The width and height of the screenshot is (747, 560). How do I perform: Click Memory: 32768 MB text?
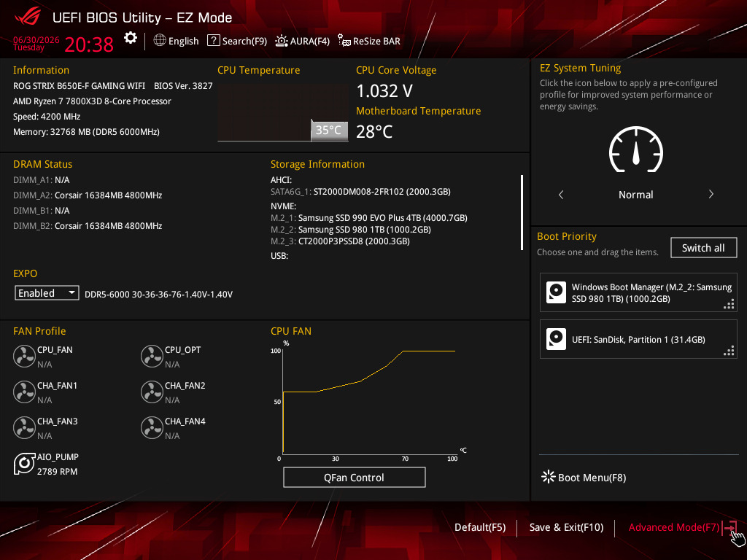86,131
